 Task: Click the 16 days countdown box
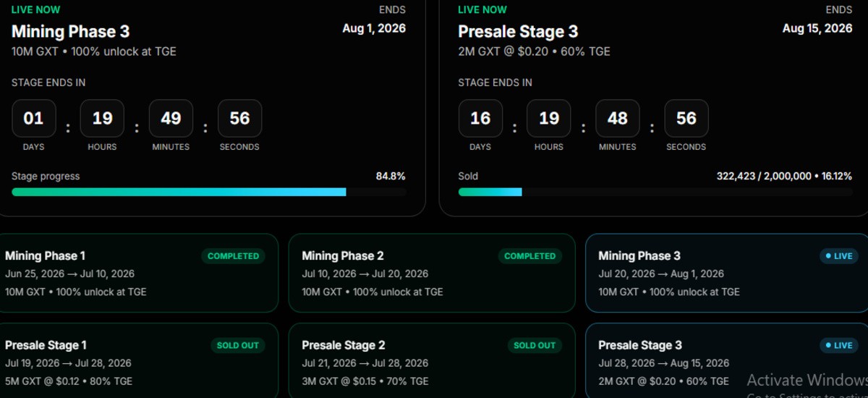480,118
